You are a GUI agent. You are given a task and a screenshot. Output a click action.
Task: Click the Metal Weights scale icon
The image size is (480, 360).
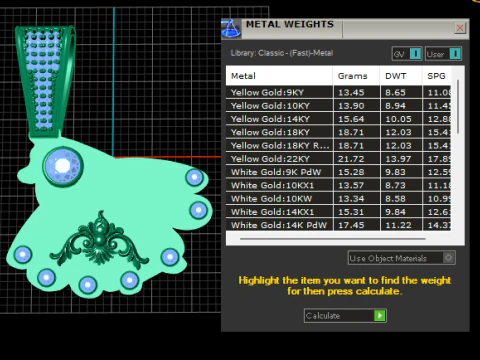coord(231,29)
